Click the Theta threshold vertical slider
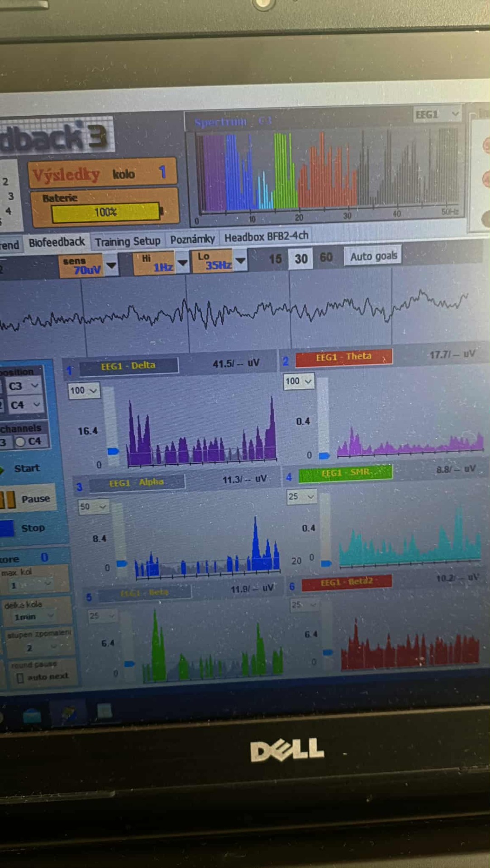 click(323, 416)
